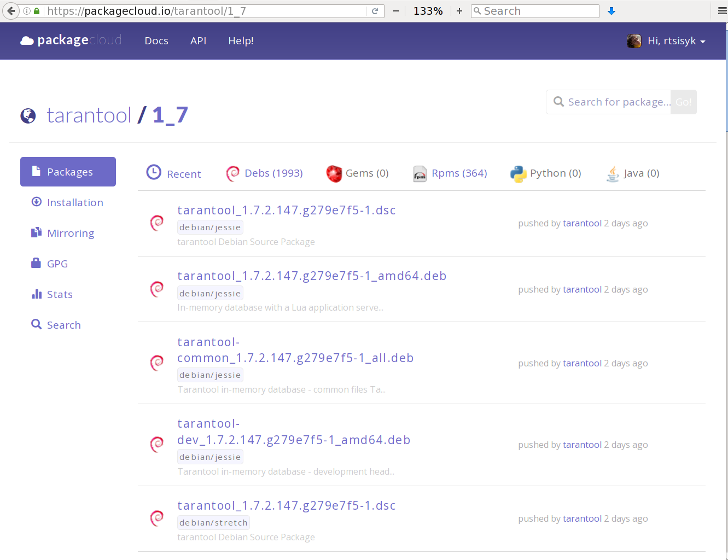Screen dimensions: 728x560
Task: Click the Java coffee cup icon
Action: pyautogui.click(x=613, y=173)
